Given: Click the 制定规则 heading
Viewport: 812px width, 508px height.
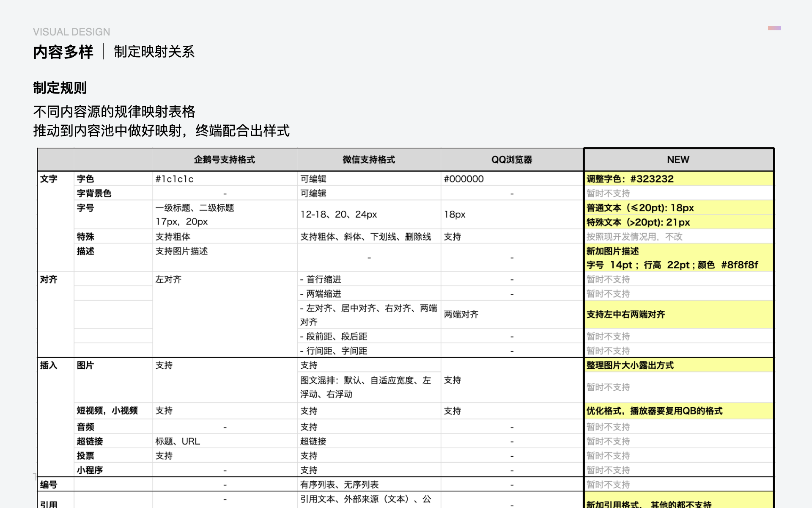Looking at the screenshot, I should [60, 88].
